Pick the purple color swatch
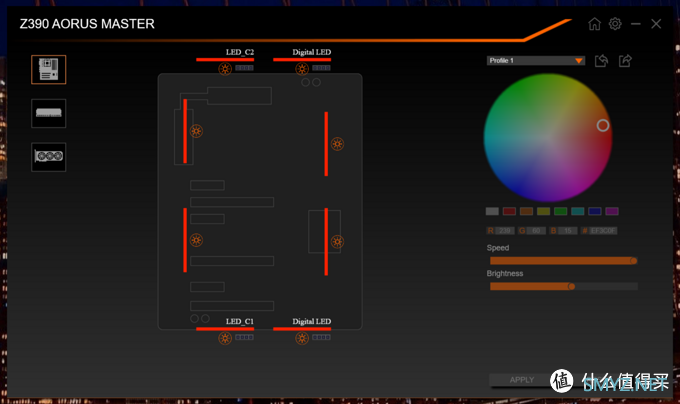Image resolution: width=680 pixels, height=404 pixels. (x=612, y=211)
